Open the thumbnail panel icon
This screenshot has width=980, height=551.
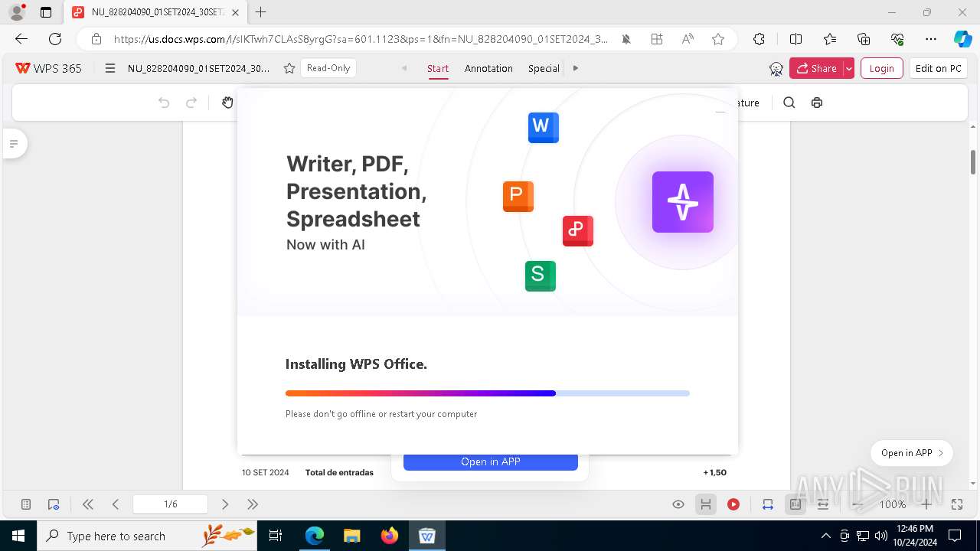(x=26, y=504)
